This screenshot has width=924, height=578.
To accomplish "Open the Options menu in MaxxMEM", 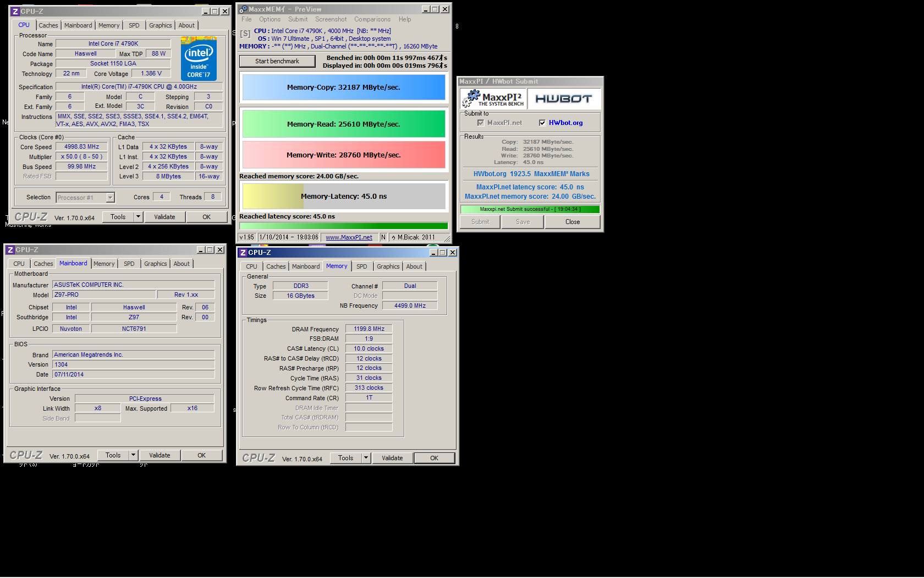I will tap(270, 19).
